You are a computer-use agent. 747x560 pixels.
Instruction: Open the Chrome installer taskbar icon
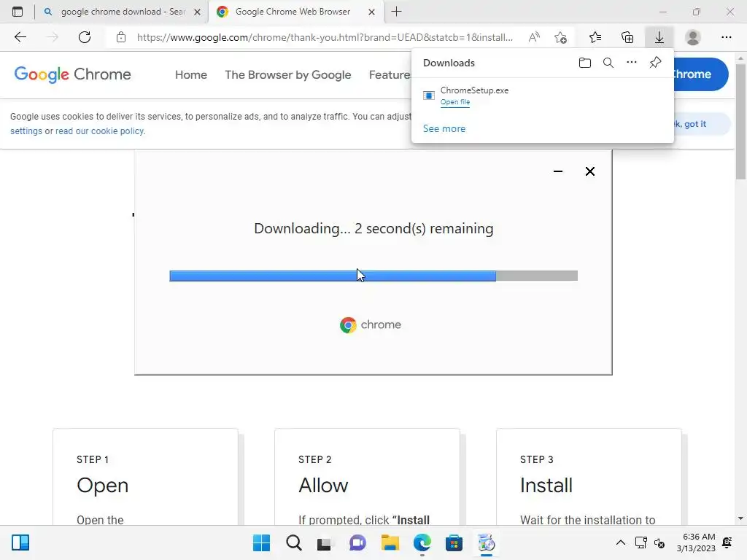(487, 542)
